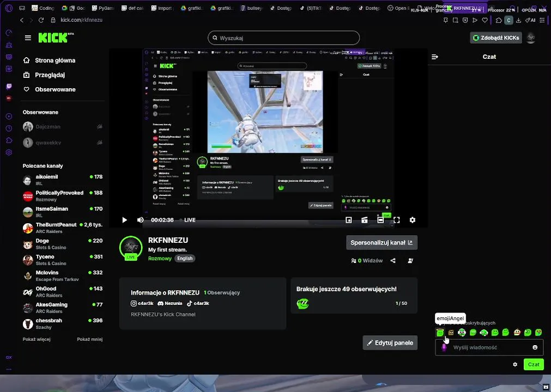Toggle theater mode in the player

[380, 220]
